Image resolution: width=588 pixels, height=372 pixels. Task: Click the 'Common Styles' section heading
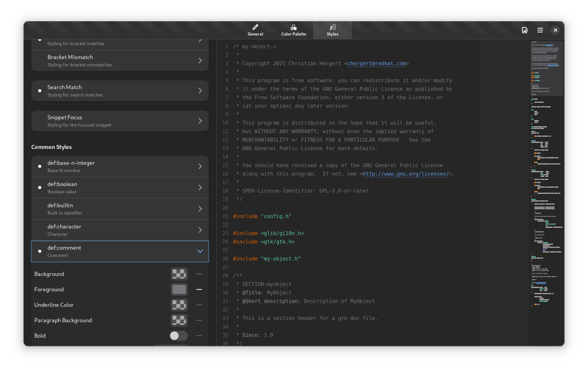(51, 147)
